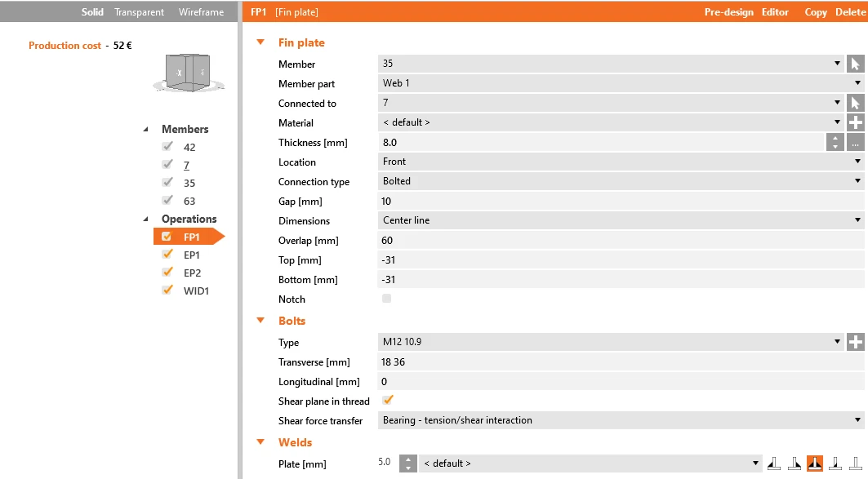The width and height of the screenshot is (868, 479).
Task: Choose the first weld type icon in Welds row
Action: click(x=774, y=463)
